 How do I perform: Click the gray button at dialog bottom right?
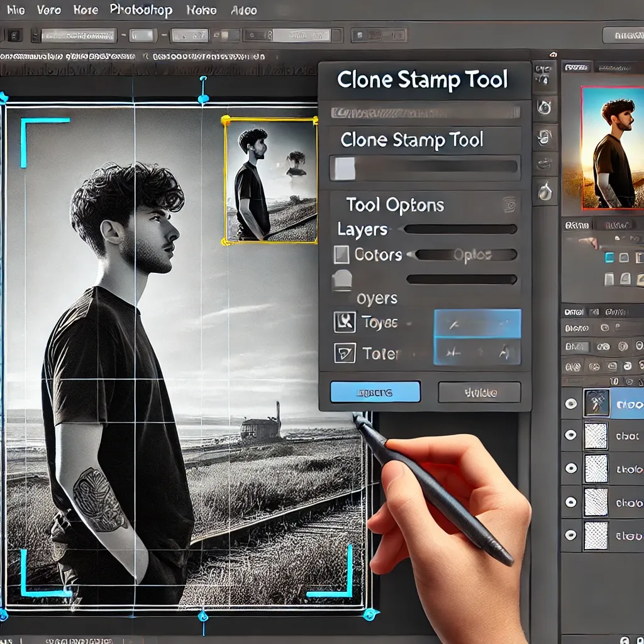tap(479, 392)
